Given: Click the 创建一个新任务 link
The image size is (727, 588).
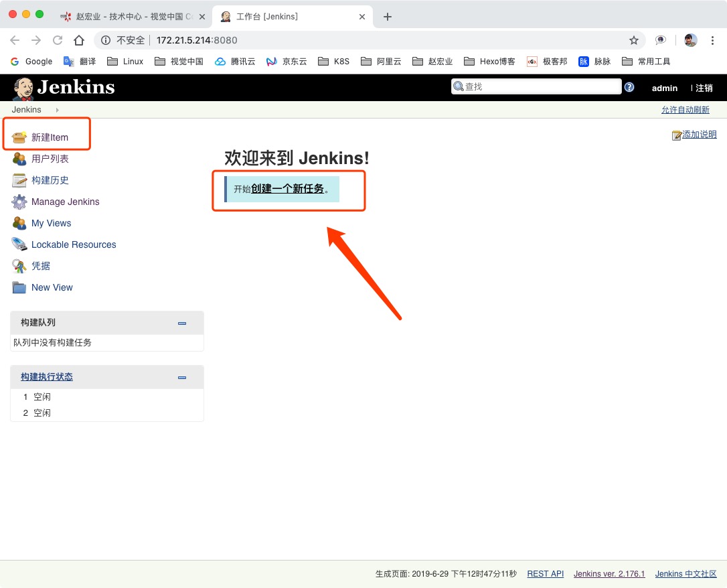Looking at the screenshot, I should pos(287,189).
